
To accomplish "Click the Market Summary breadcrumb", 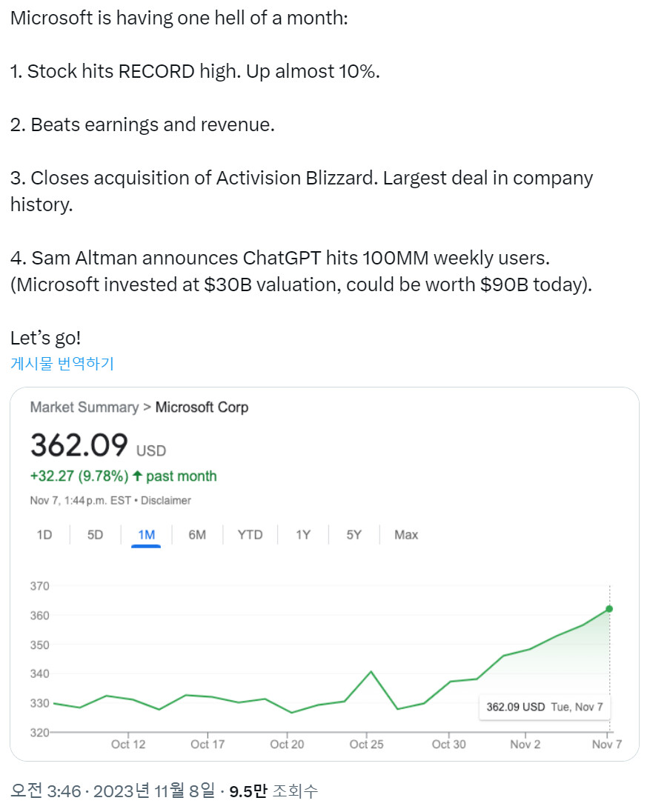I will [x=84, y=407].
